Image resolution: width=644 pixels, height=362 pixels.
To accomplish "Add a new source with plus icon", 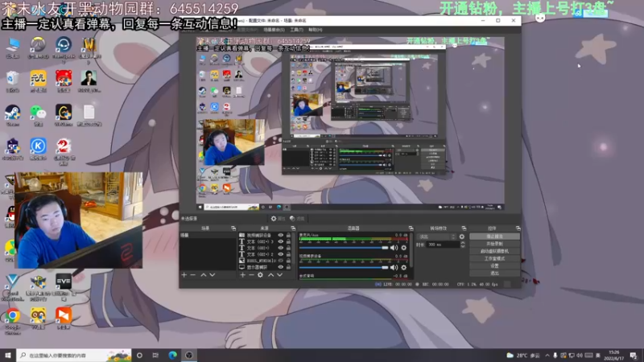I will 243,274.
